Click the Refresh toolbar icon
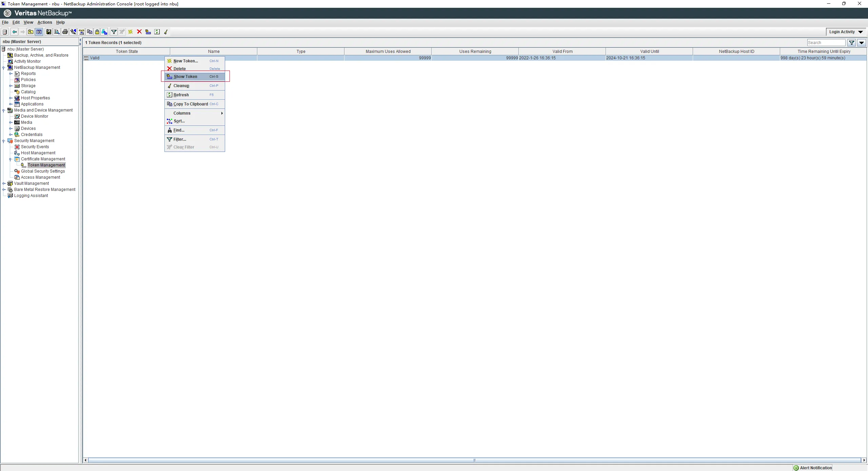868x471 pixels. [157, 32]
